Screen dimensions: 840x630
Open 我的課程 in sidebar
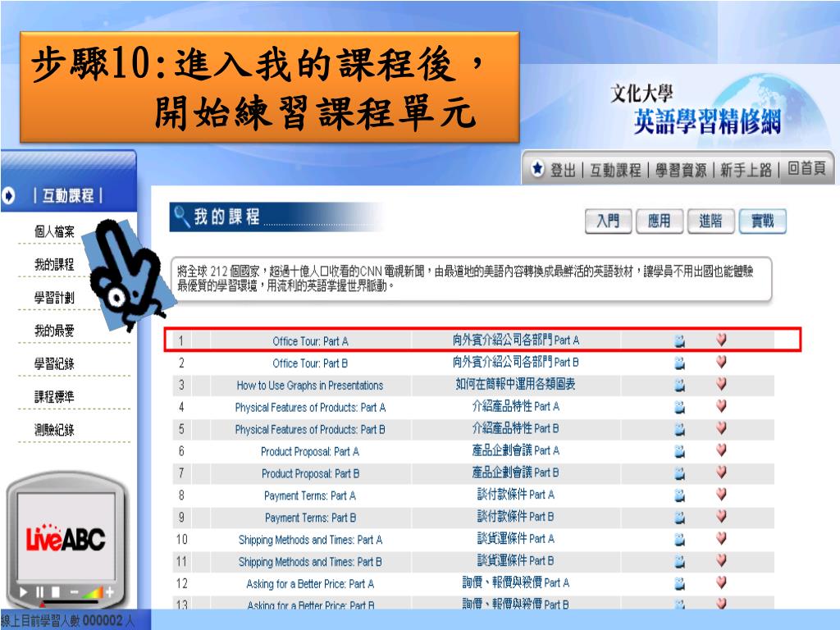click(54, 264)
